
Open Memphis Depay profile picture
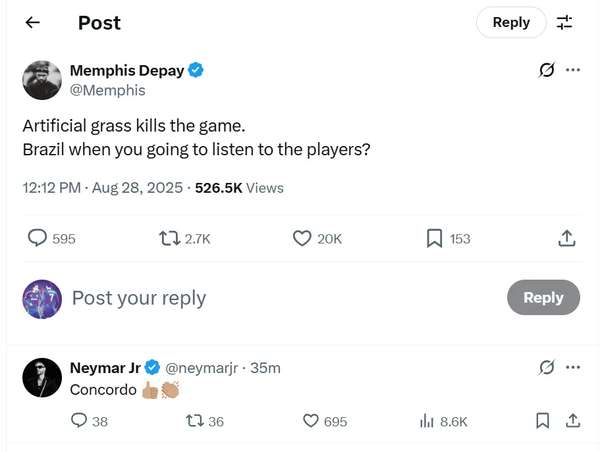tap(42, 80)
